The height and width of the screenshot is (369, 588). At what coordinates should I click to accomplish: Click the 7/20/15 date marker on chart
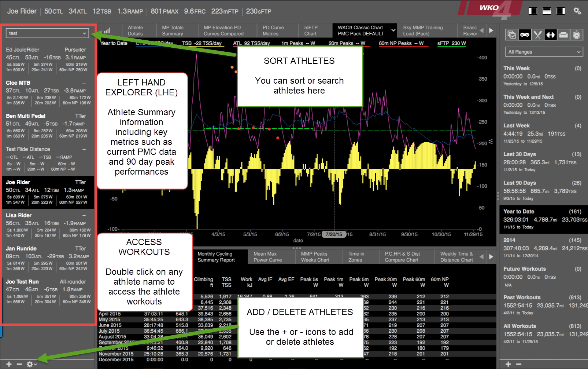pos(334,234)
